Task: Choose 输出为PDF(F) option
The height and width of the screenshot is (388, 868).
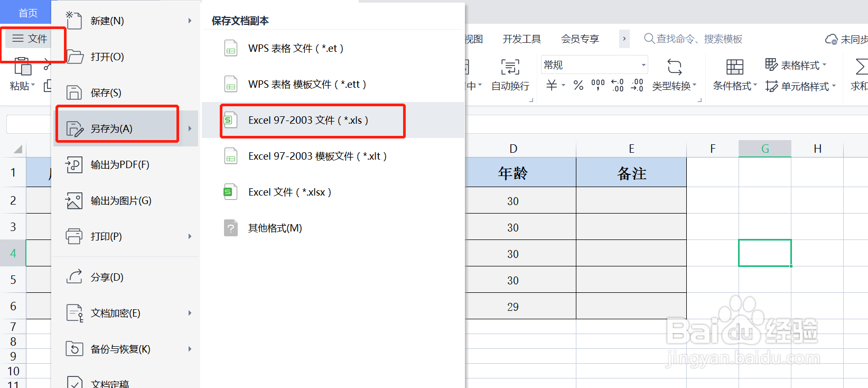Action: [125, 165]
